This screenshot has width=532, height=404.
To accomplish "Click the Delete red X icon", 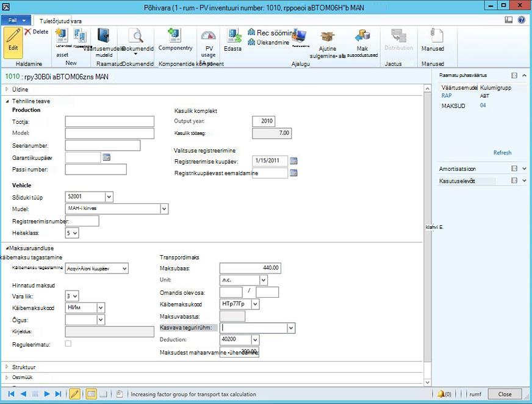I will [x=27, y=32].
